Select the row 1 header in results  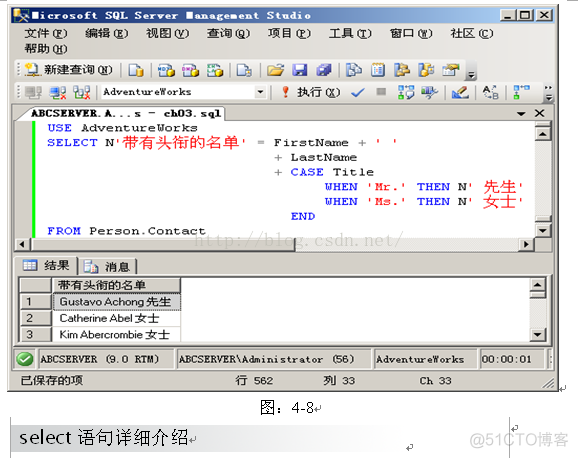[35, 302]
